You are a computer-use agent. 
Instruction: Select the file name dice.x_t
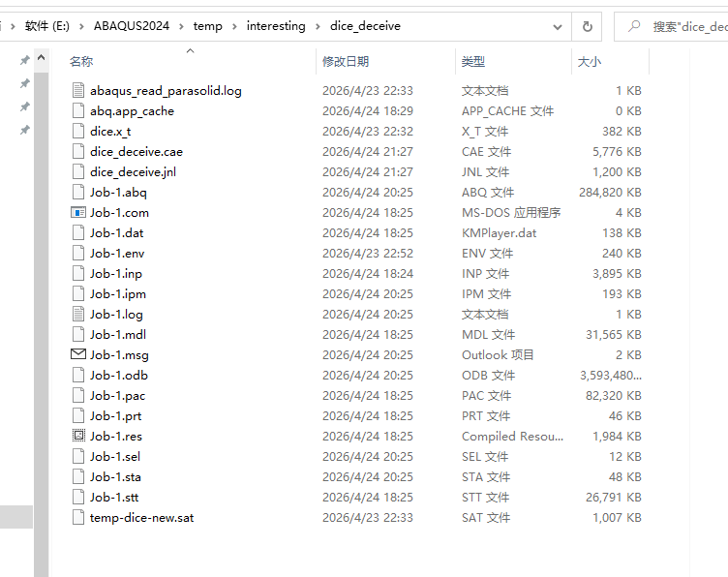pos(110,132)
